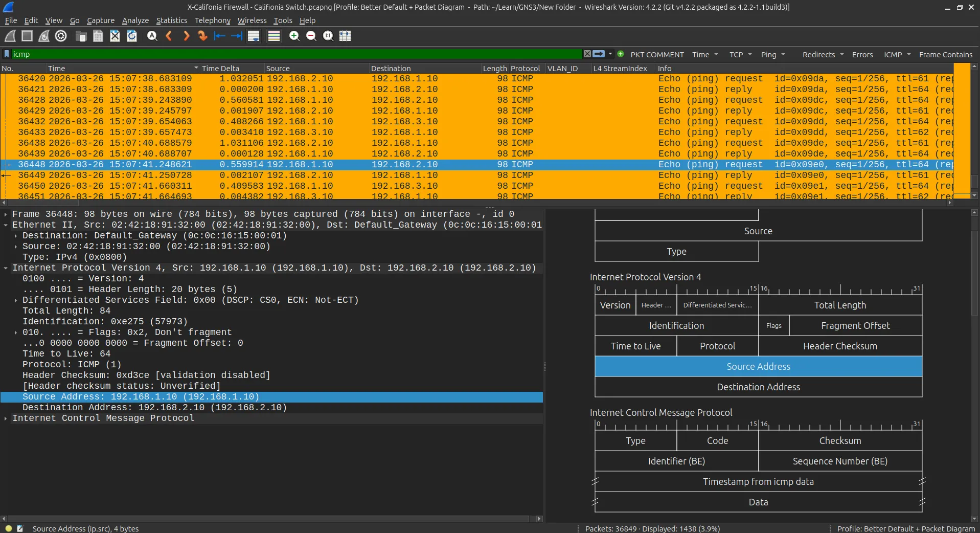Reset text to normal size
Viewport: 980px width, 533px height.
[328, 36]
